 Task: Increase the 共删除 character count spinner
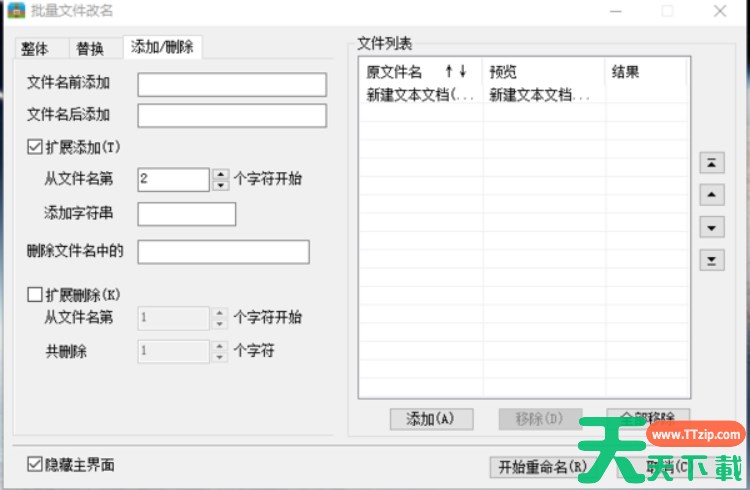point(220,346)
